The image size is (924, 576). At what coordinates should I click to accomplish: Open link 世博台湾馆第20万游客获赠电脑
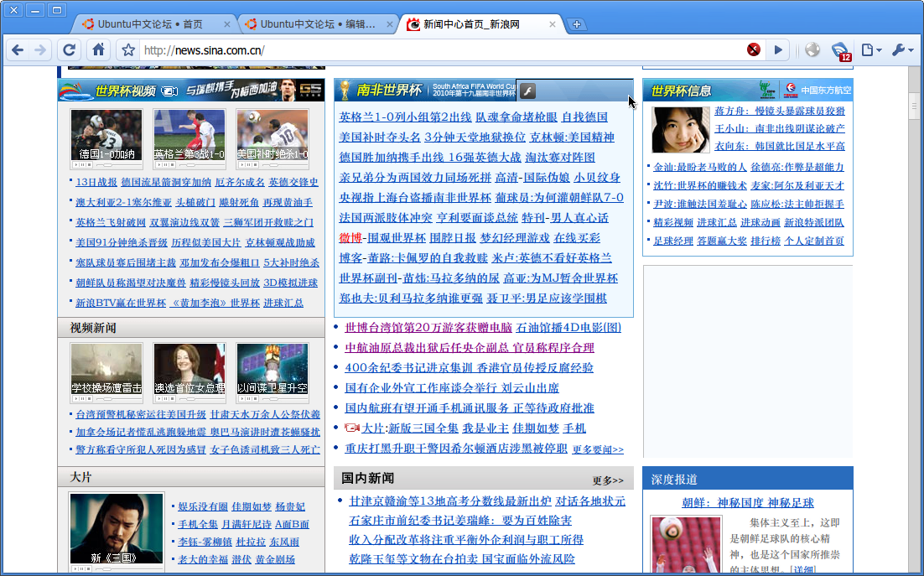[x=428, y=328]
